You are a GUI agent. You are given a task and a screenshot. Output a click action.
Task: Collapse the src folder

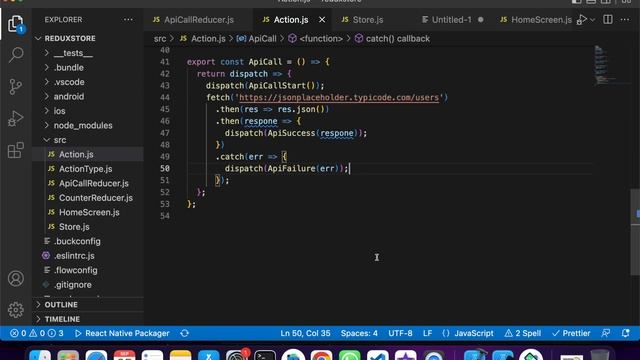tap(60, 140)
